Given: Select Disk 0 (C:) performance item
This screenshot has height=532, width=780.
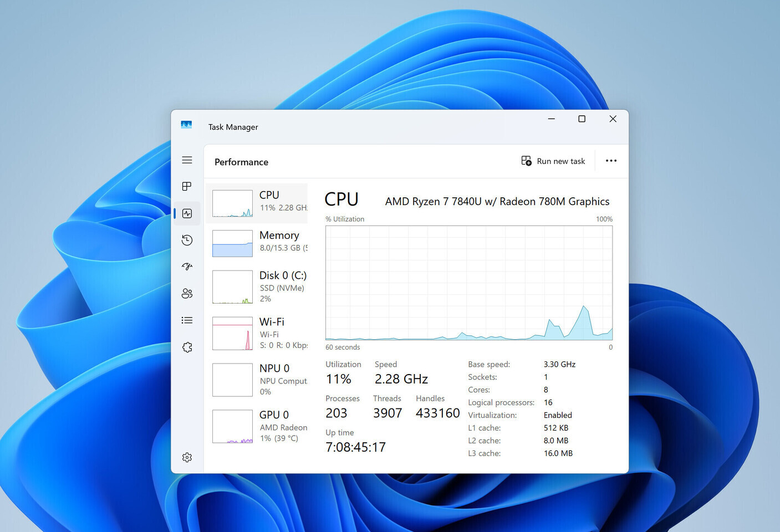Looking at the screenshot, I should pos(257,287).
